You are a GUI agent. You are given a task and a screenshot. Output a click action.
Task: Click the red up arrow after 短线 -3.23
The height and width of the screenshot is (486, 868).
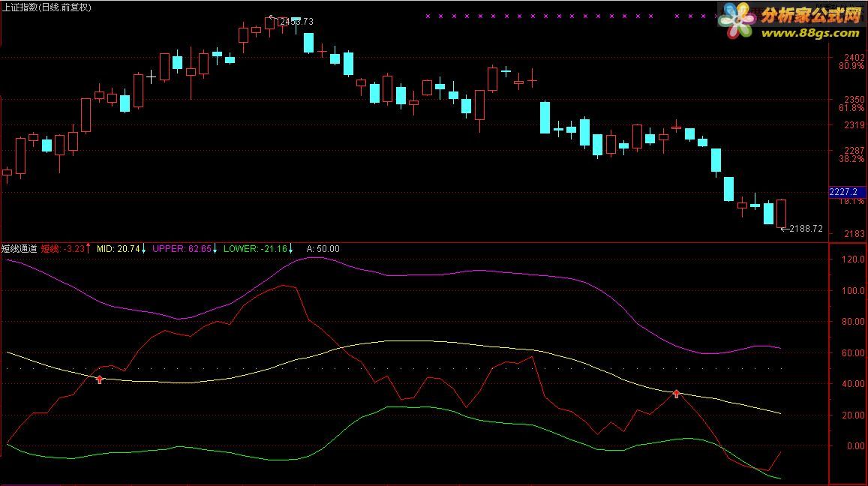88,248
